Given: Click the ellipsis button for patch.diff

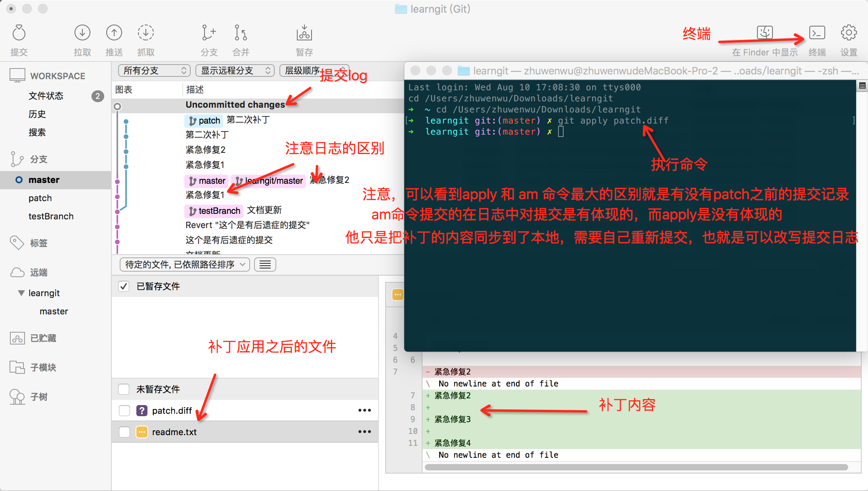Looking at the screenshot, I should tap(364, 411).
